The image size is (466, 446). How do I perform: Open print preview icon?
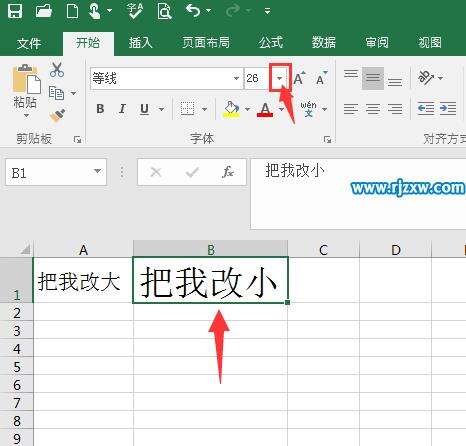pyautogui.click(x=164, y=11)
